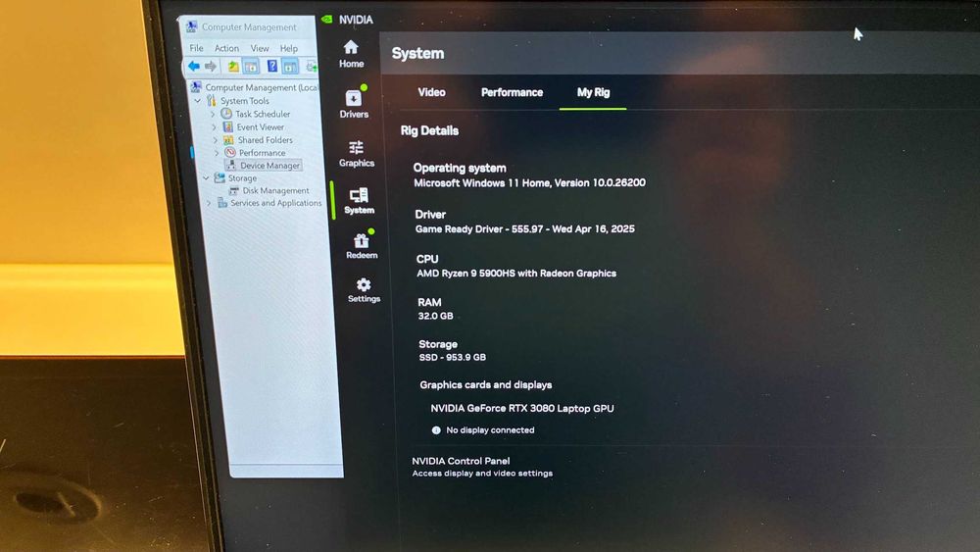
Task: Toggle Show/Hide Action Pane toolbar icon
Action: (x=289, y=66)
